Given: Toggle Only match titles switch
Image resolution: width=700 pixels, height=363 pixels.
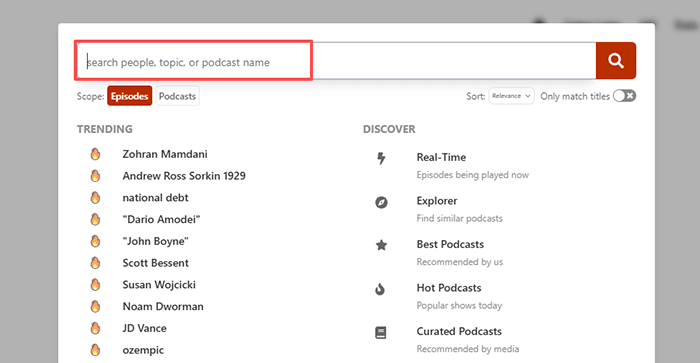Looking at the screenshot, I should click(x=624, y=96).
